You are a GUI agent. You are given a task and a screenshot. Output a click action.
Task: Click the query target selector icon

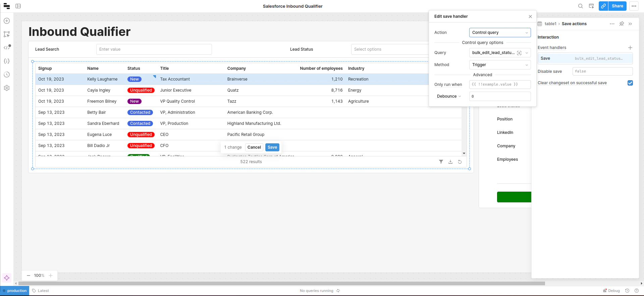tap(519, 53)
